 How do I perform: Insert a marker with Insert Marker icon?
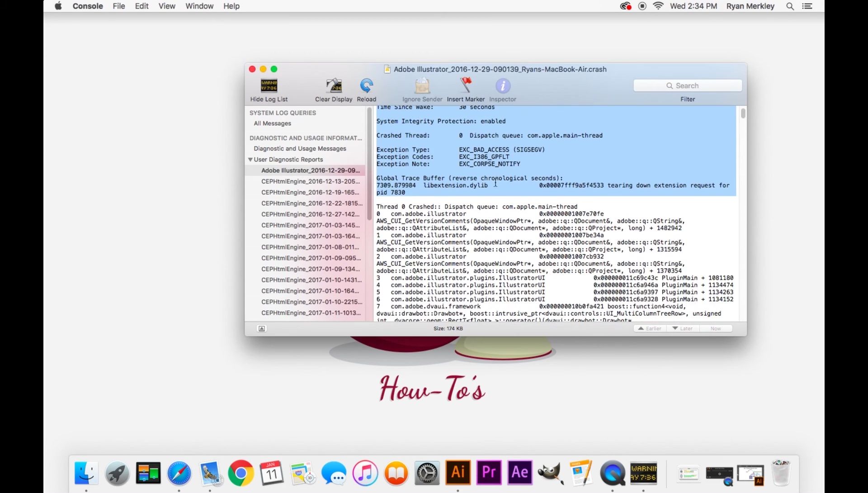tap(466, 85)
